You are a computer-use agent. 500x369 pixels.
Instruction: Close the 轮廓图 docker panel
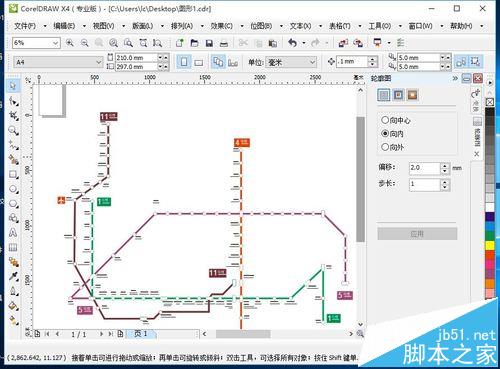click(x=478, y=78)
